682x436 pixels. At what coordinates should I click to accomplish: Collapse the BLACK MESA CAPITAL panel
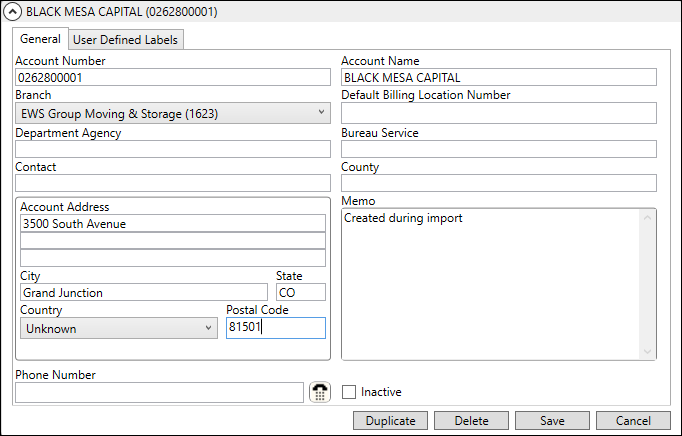(x=14, y=12)
